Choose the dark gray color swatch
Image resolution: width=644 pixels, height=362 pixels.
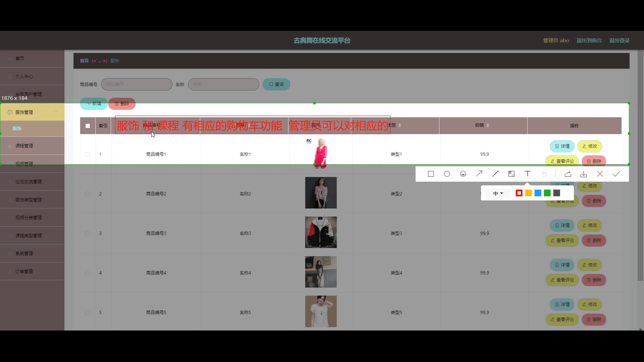[556, 193]
